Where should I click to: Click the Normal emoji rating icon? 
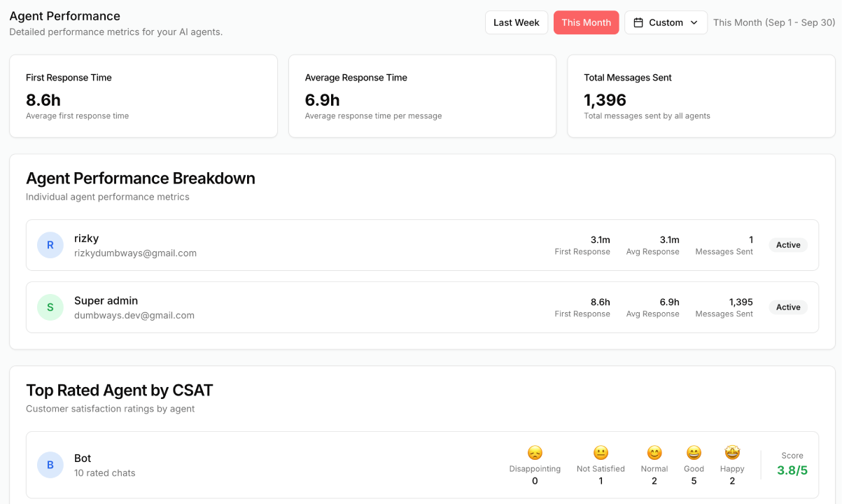click(654, 454)
